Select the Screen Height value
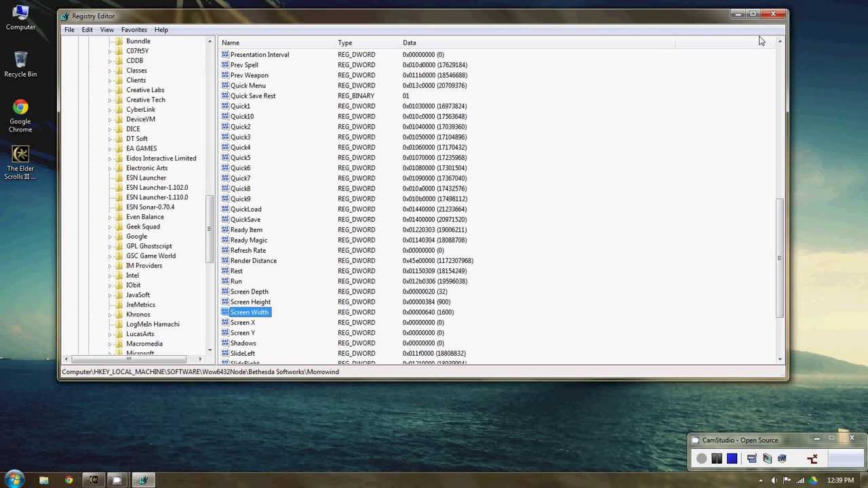 (250, 302)
